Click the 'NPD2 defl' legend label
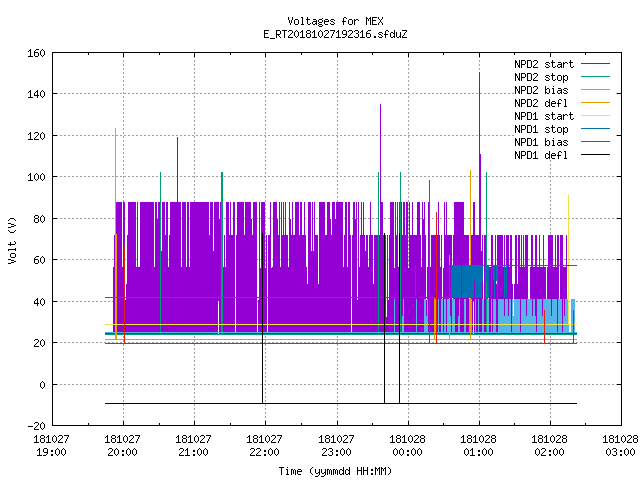 coord(541,103)
